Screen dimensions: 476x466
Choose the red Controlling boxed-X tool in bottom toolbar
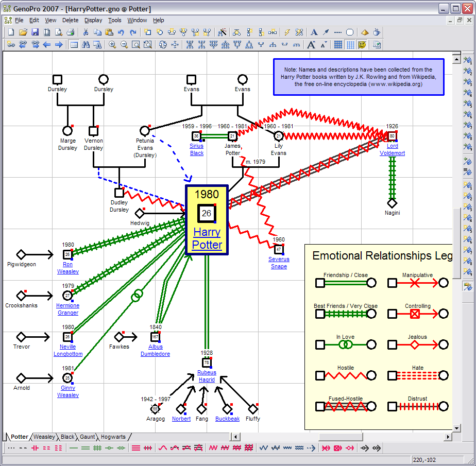click(x=337, y=448)
